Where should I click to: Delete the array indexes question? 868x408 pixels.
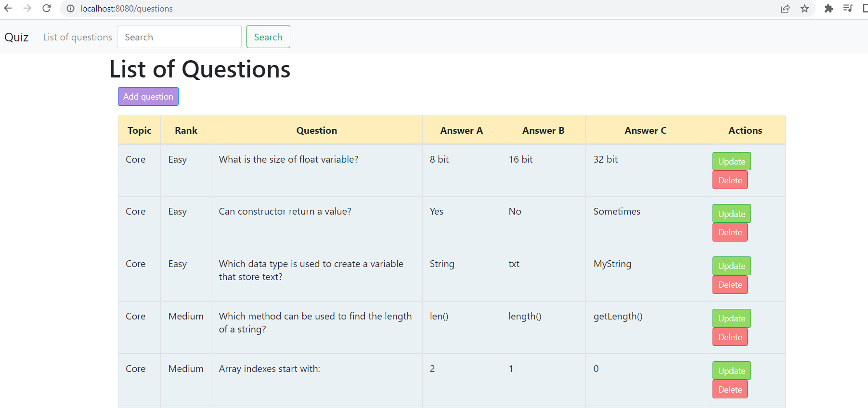[x=730, y=390]
